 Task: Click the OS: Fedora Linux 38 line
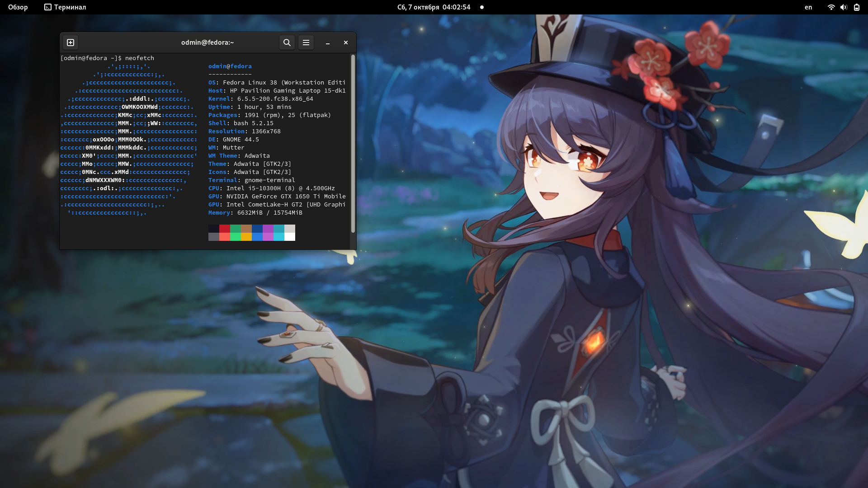tap(277, 83)
